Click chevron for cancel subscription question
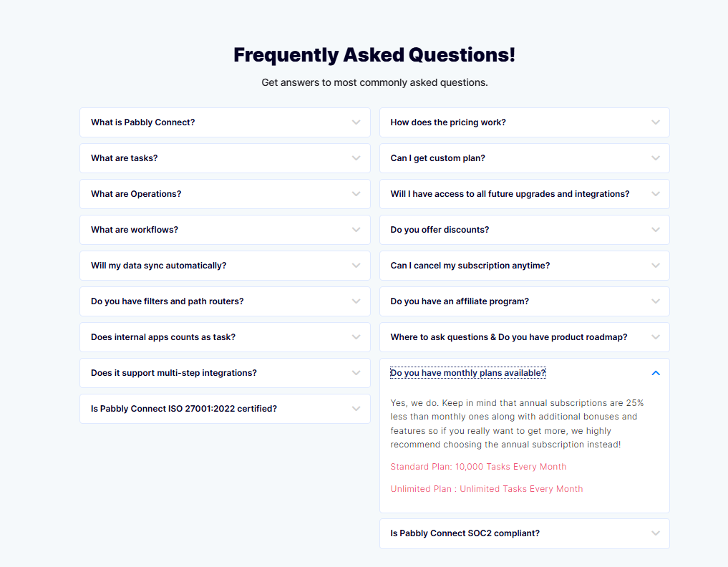Viewport: 728px width, 567px height. pos(656,266)
